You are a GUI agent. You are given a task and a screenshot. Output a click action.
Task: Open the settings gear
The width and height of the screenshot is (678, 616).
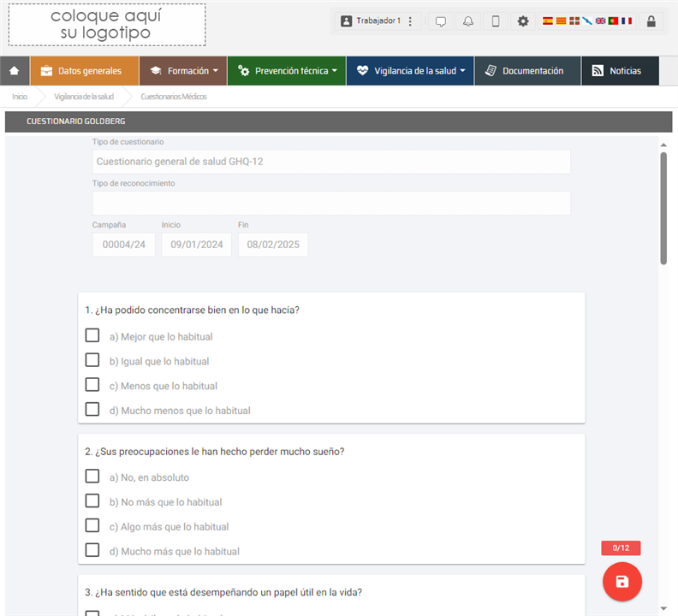tap(523, 21)
